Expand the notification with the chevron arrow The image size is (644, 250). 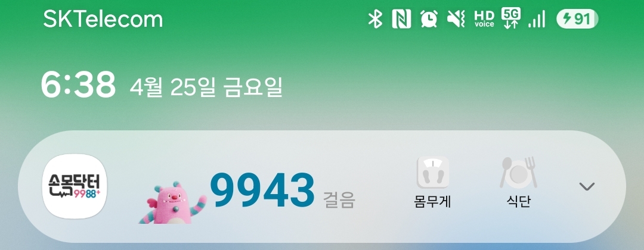click(587, 186)
